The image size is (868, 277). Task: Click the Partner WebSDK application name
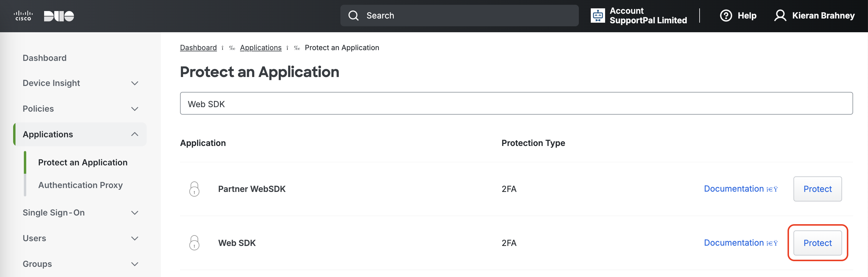coord(252,189)
